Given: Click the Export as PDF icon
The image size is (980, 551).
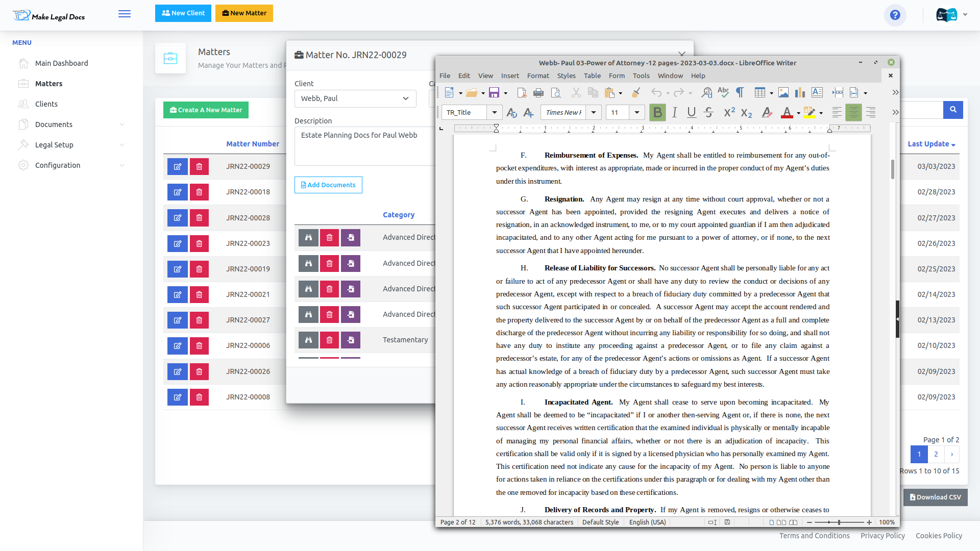Looking at the screenshot, I should pyautogui.click(x=522, y=93).
